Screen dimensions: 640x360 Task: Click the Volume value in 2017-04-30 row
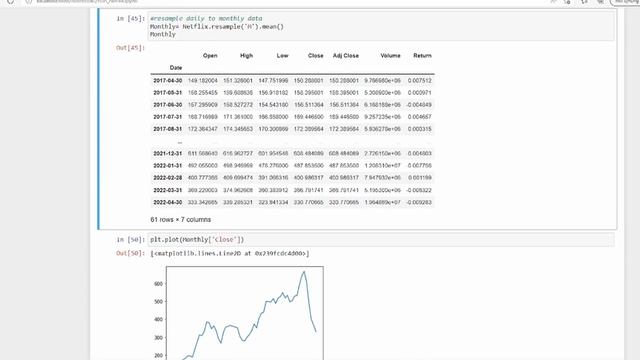(382, 81)
